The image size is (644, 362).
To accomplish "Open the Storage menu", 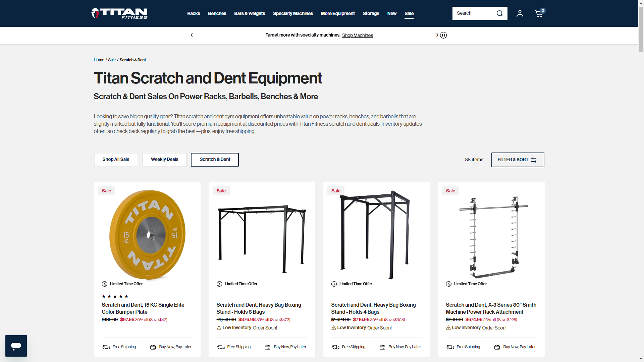I will 371,13.
